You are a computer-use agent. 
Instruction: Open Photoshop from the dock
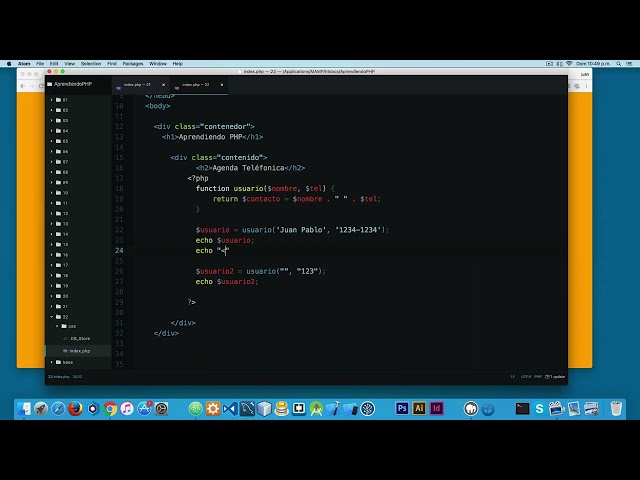click(x=402, y=408)
